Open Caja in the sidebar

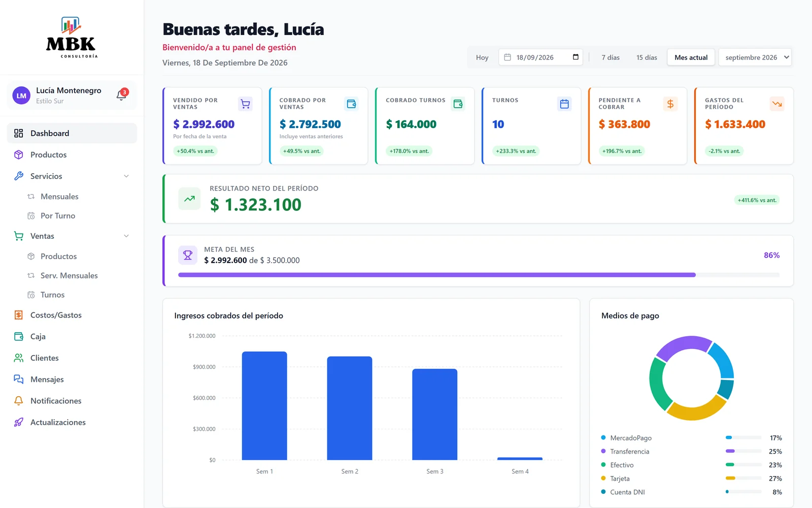(x=72, y=336)
